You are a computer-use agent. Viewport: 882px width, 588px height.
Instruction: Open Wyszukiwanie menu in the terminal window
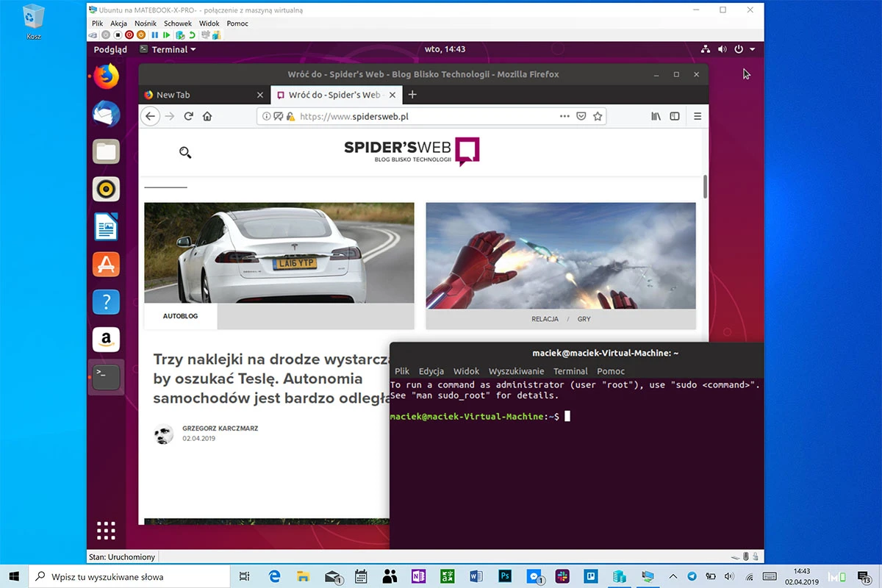click(x=516, y=371)
